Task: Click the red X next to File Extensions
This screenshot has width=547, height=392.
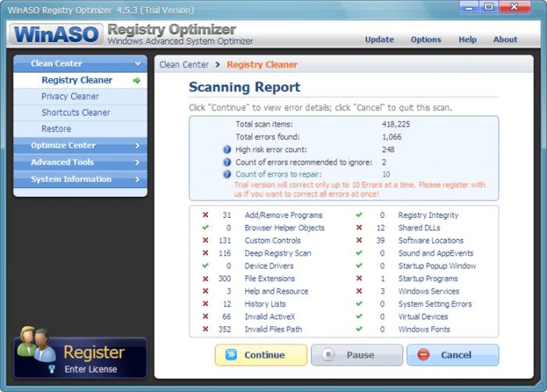Action: pyautogui.click(x=205, y=278)
